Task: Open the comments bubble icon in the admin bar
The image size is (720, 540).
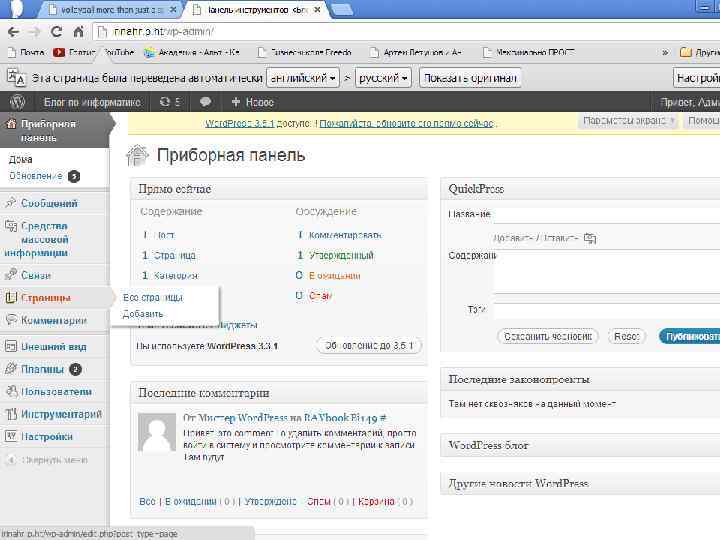Action: 205,102
